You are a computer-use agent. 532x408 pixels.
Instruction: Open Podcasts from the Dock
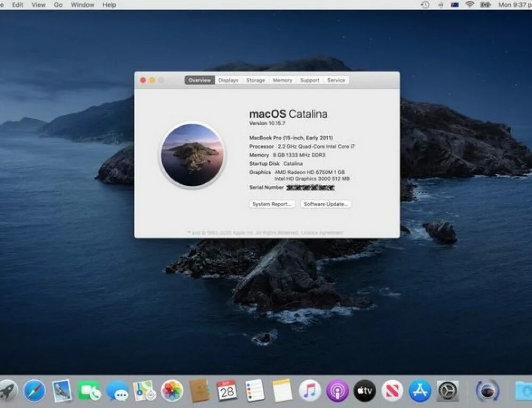(x=337, y=390)
